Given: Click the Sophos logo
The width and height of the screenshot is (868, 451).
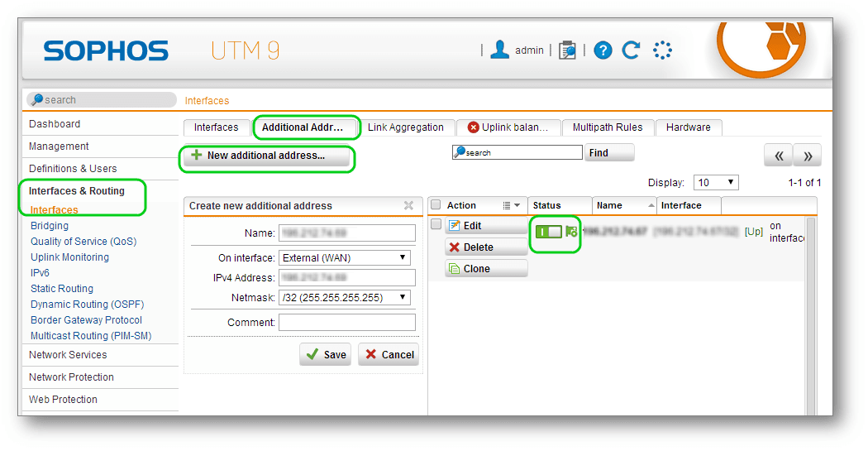Looking at the screenshot, I should point(106,51).
